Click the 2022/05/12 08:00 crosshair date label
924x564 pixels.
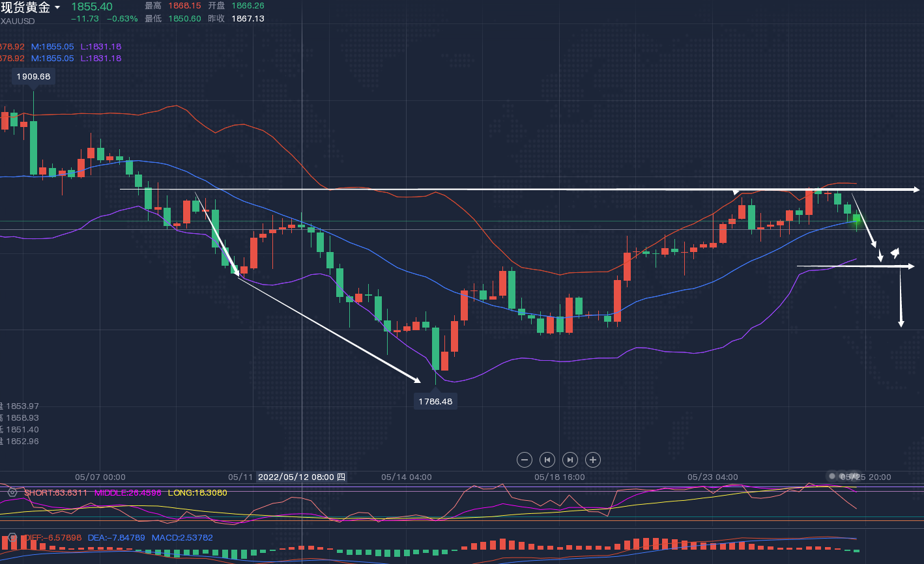point(302,477)
